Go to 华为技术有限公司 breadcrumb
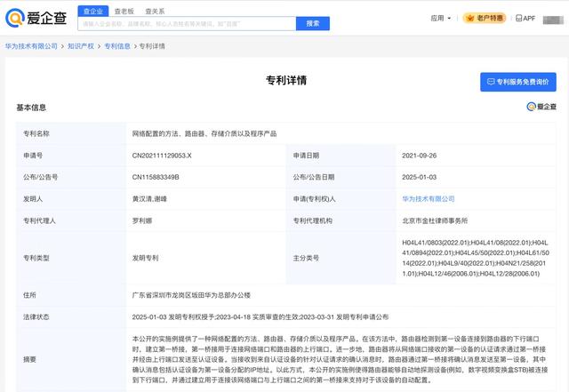Image resolution: width=569 pixels, height=392 pixels. coord(31,46)
